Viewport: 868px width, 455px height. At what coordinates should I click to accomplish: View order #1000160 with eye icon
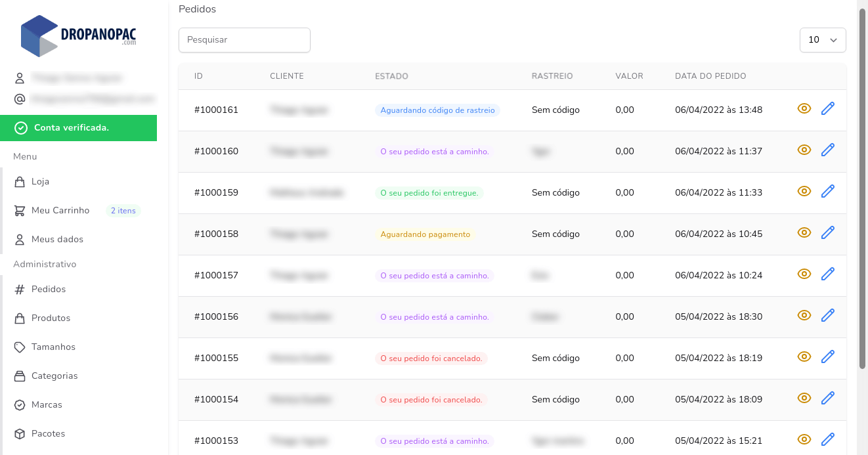click(804, 150)
